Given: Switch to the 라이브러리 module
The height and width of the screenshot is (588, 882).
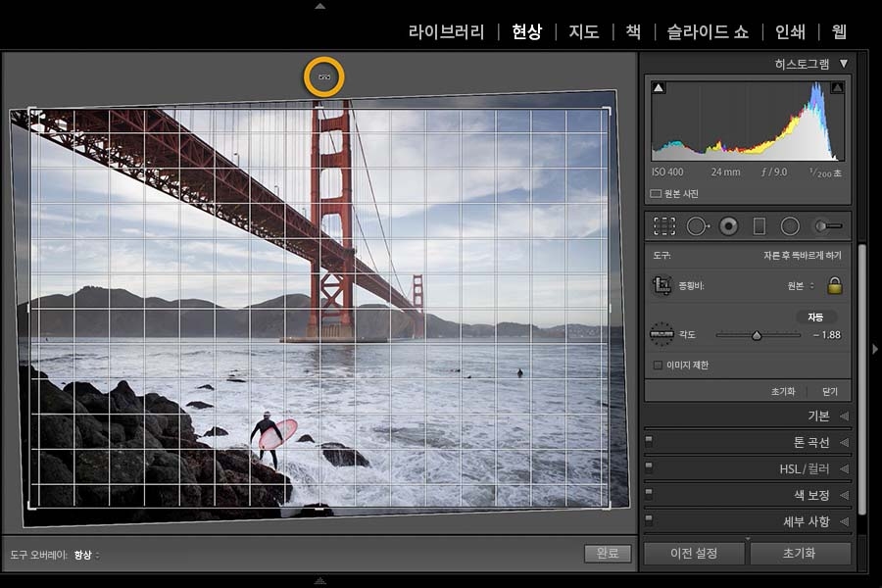Looking at the screenshot, I should point(446,31).
